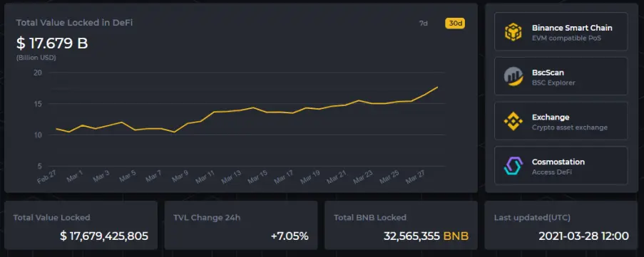Click the '2021-03-28 12:00' timestamp

pyautogui.click(x=583, y=236)
